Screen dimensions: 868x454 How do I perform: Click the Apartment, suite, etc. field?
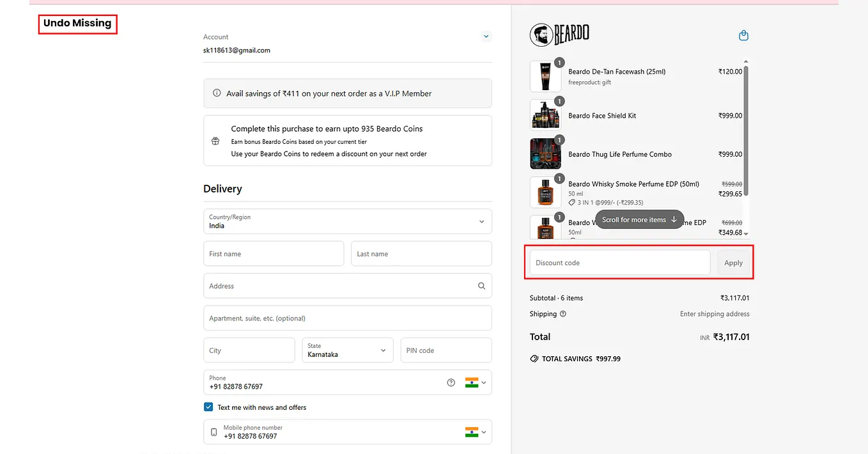point(348,318)
